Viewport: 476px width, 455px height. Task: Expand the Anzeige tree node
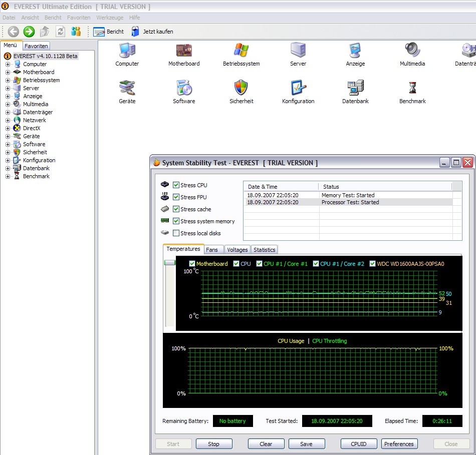(8, 96)
